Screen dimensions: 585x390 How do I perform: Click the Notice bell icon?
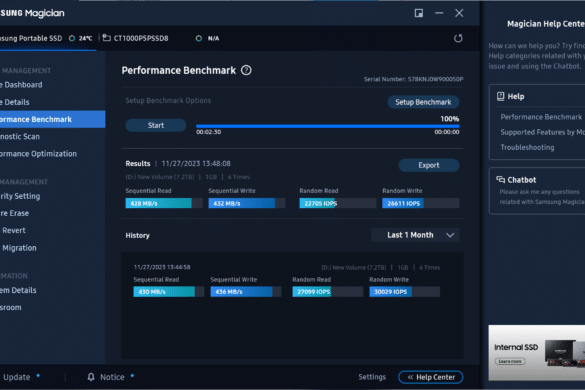click(91, 377)
